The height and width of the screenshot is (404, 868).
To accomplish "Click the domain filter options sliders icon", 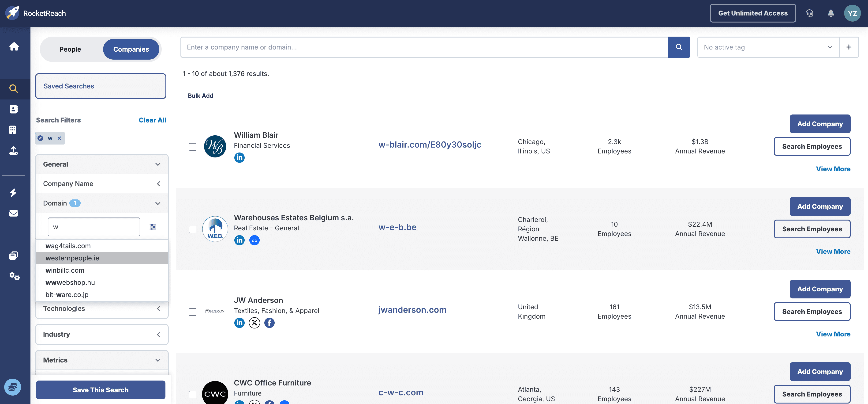I will click(x=153, y=227).
